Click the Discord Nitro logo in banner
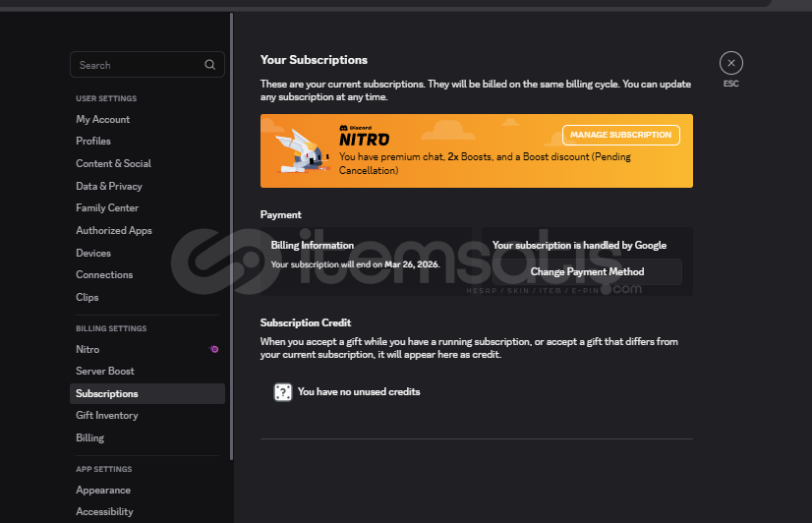Viewport: 812px width, 523px height. 364,136
